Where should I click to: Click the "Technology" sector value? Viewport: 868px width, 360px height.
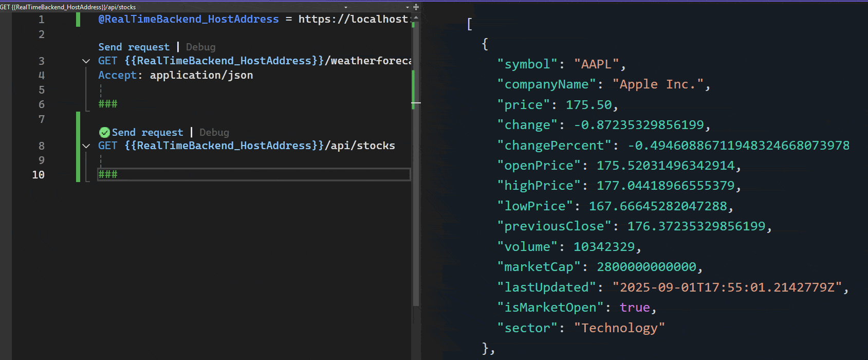619,328
